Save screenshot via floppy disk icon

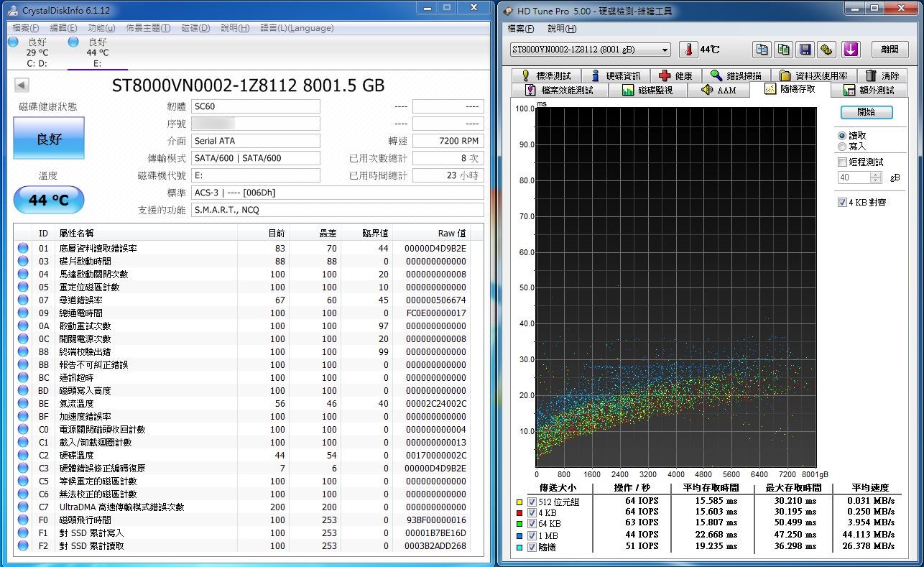pyautogui.click(x=805, y=50)
